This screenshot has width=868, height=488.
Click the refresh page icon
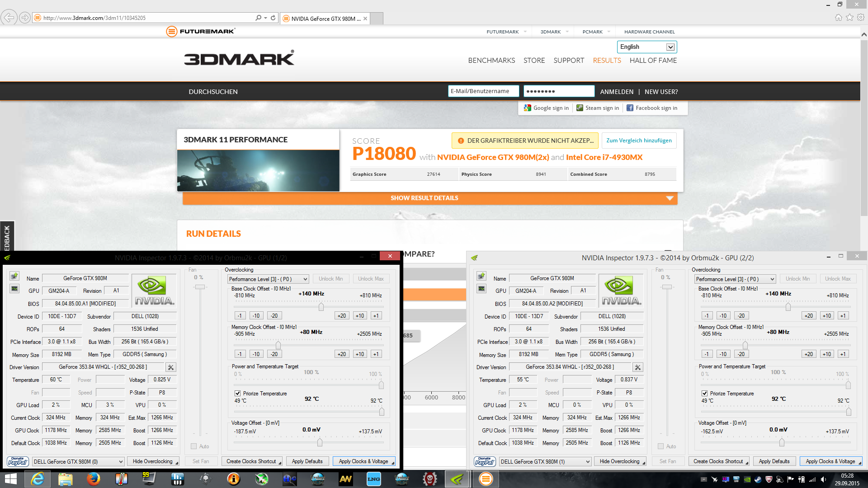[x=273, y=18]
